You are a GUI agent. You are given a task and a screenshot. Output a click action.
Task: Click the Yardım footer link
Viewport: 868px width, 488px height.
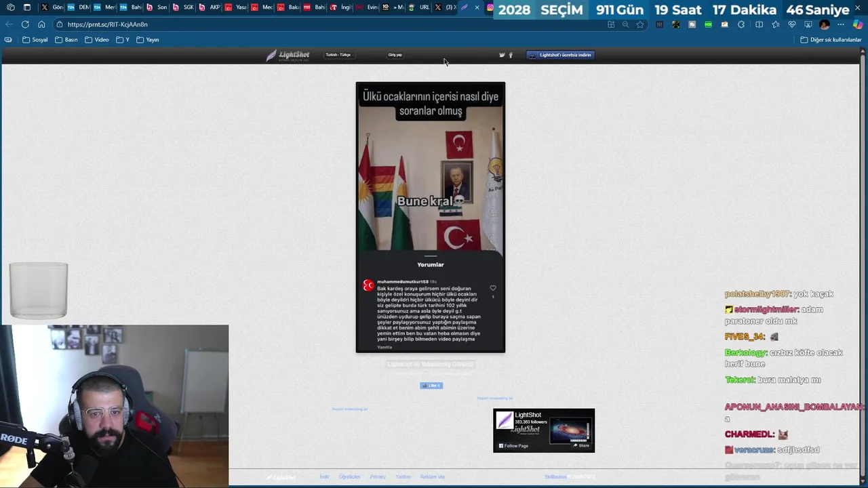403,476
